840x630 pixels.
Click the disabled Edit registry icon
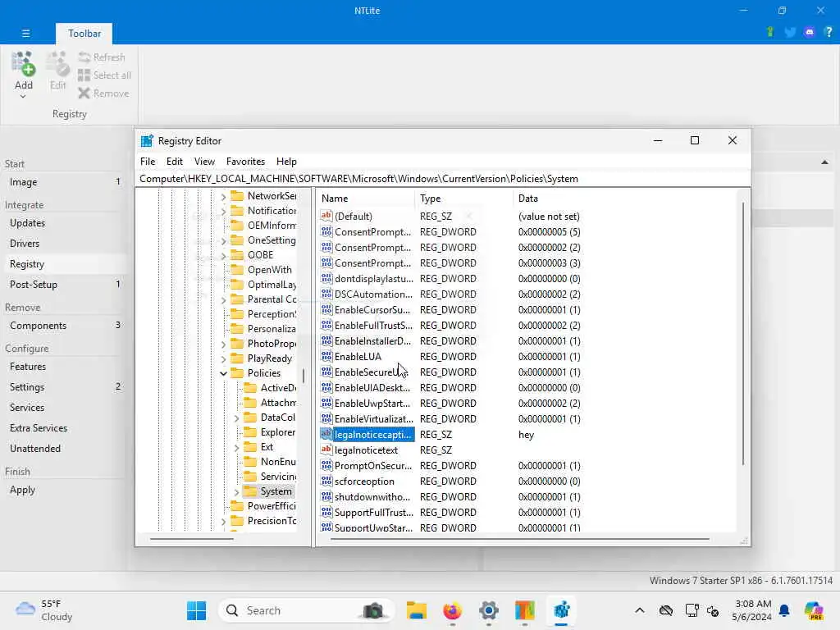(x=57, y=64)
